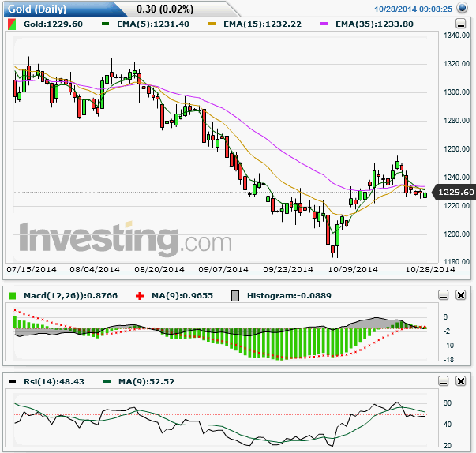Click the 08/20/2014 date axis label

pos(159,269)
